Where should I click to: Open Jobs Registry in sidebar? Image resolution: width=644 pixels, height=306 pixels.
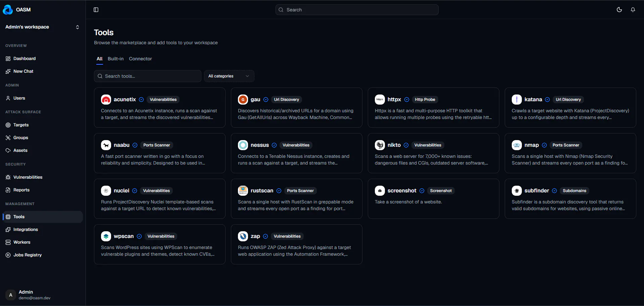tap(43, 255)
